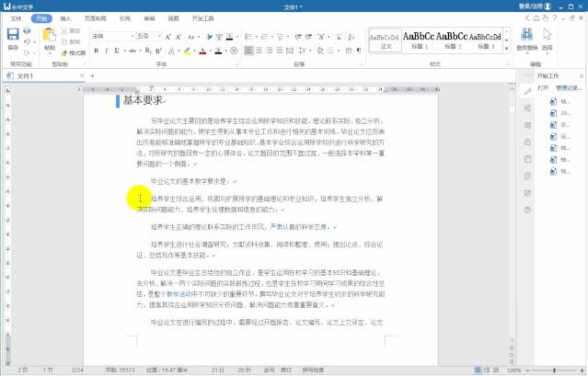Toggle Underline formatting
This screenshot has width=588, height=376.
[117, 51]
